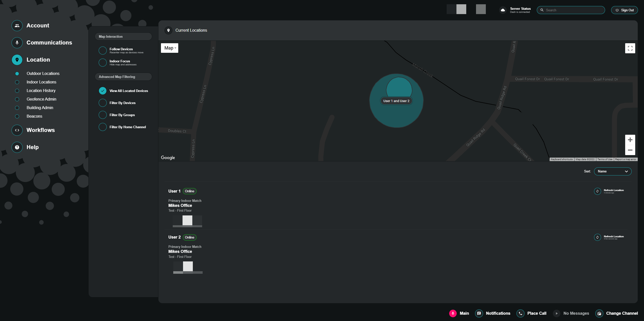
Task: Click the Notifications message icon
Action: [479, 313]
